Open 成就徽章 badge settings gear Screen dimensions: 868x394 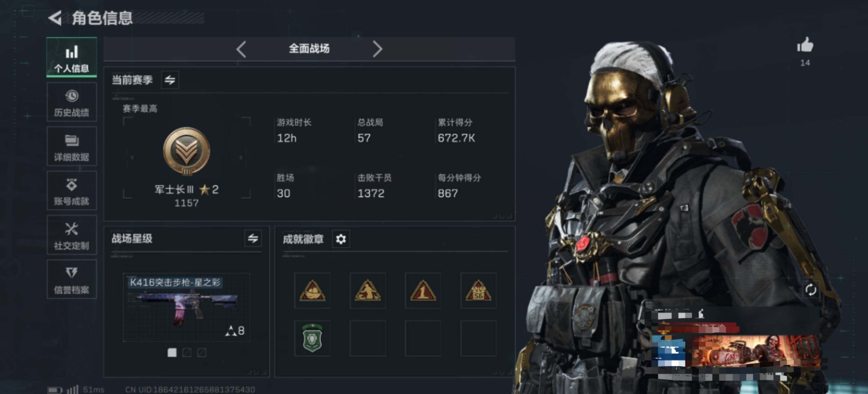(341, 239)
